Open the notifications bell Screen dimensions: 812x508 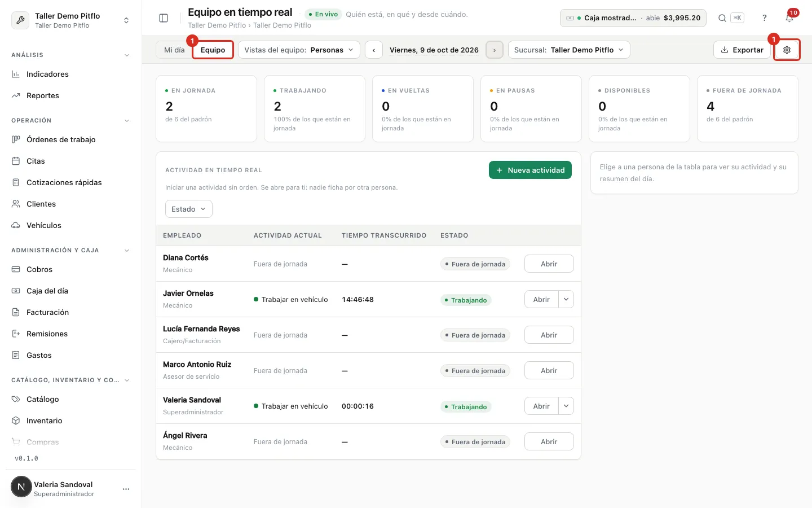click(x=789, y=18)
